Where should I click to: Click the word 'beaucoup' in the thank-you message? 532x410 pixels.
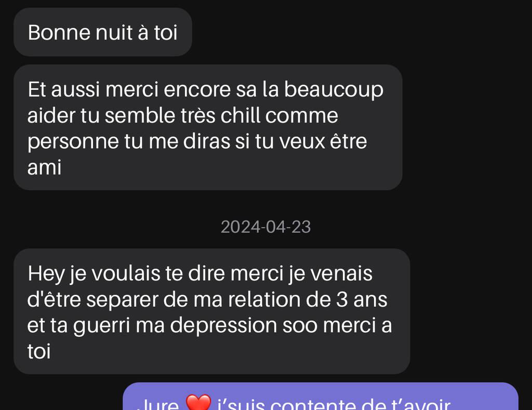(x=334, y=90)
